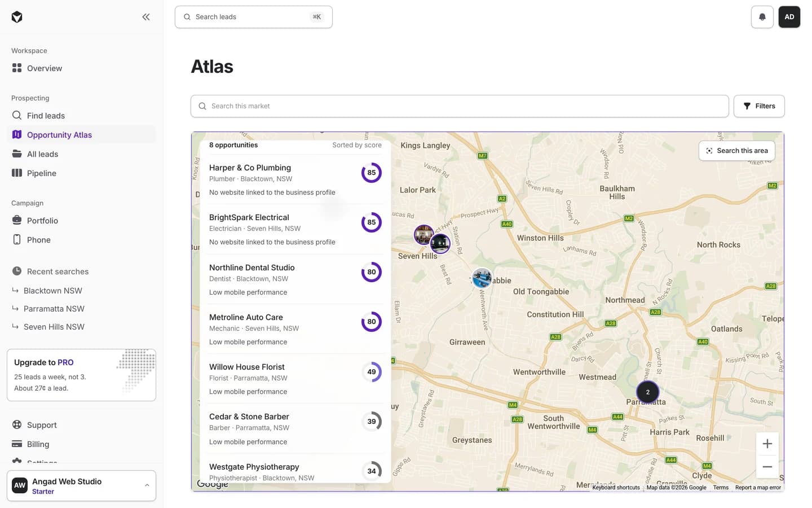
Task: Open the Portfolio campaign page
Action: 81,220
